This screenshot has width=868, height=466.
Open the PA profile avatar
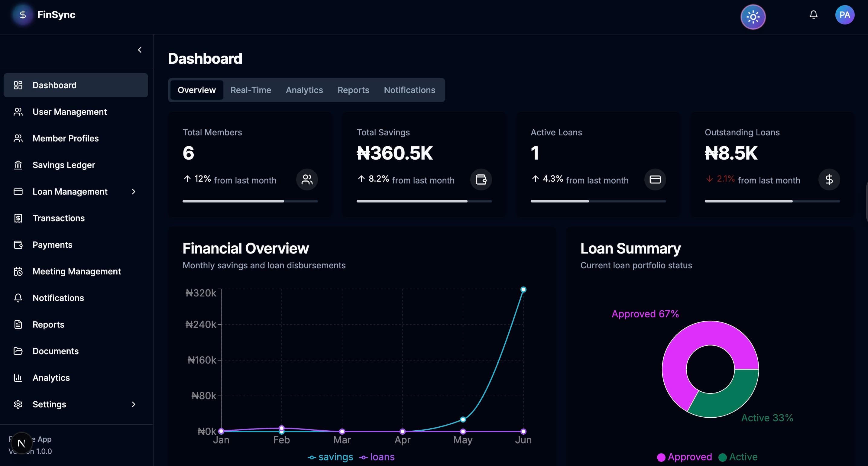[x=845, y=15]
